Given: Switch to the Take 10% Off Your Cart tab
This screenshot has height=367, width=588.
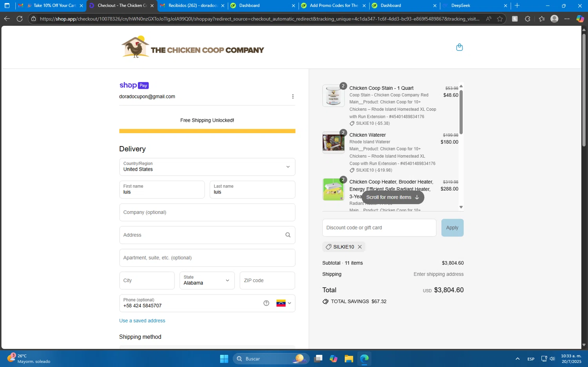Looking at the screenshot, I should (x=51, y=5).
